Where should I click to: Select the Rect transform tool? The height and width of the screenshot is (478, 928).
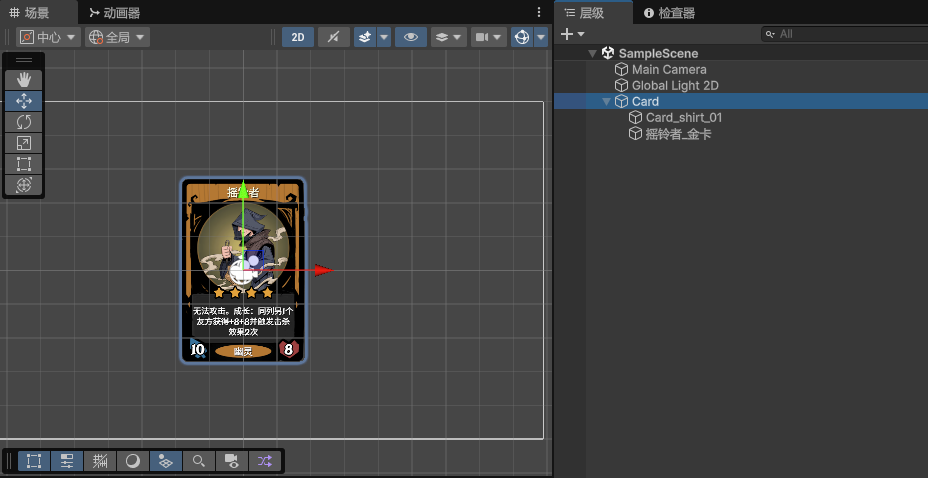tap(24, 164)
